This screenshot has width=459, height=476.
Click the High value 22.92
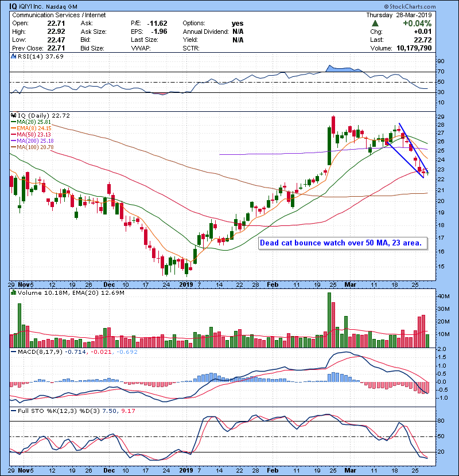click(56, 32)
